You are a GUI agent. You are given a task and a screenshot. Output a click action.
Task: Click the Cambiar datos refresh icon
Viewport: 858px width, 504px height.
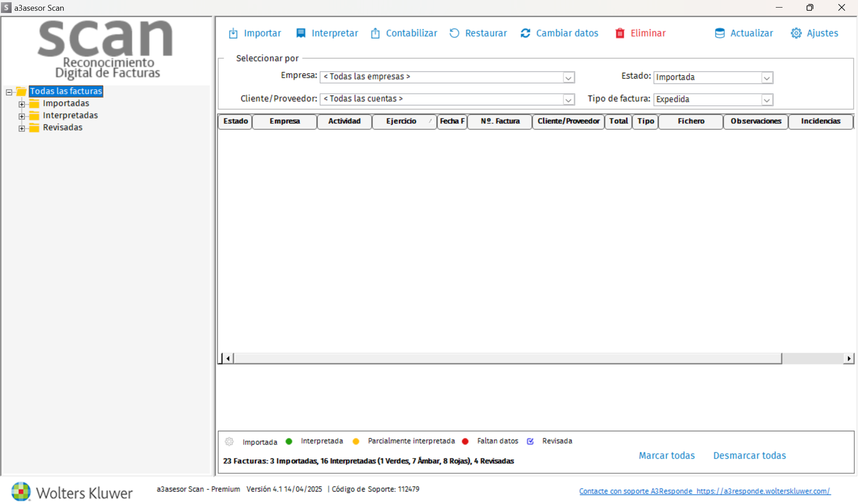[526, 34]
